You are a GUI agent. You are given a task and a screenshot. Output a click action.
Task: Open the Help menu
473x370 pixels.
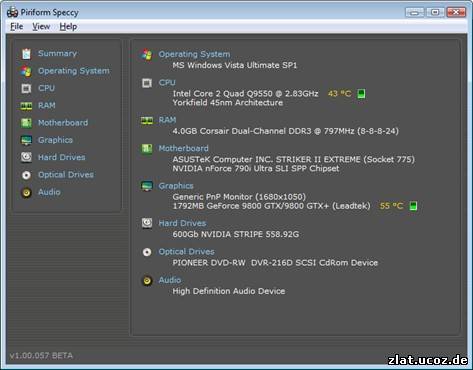pyautogui.click(x=68, y=27)
